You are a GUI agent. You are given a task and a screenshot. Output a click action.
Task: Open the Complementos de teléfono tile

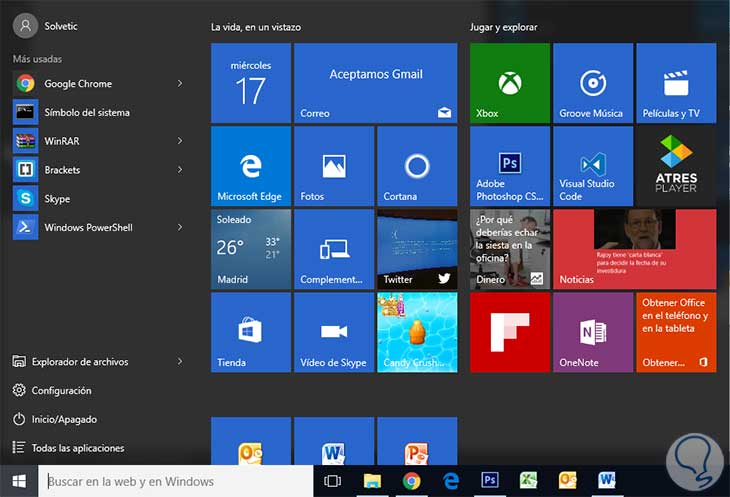pos(334,249)
